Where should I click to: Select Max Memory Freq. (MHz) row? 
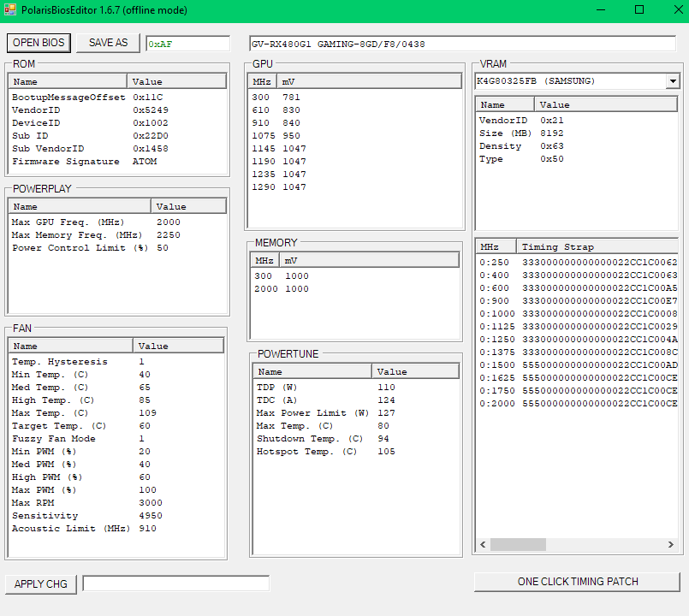click(x=117, y=234)
